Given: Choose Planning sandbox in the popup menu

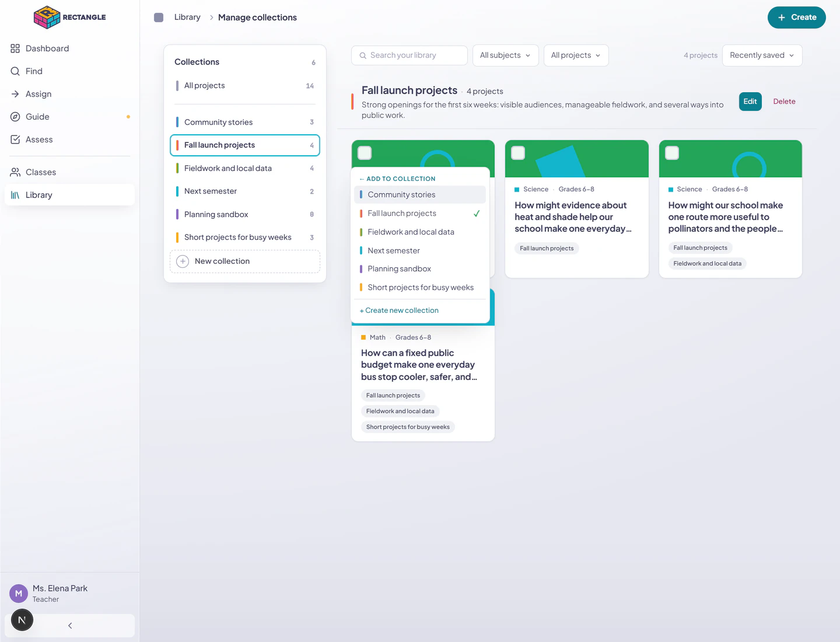Looking at the screenshot, I should [420, 269].
